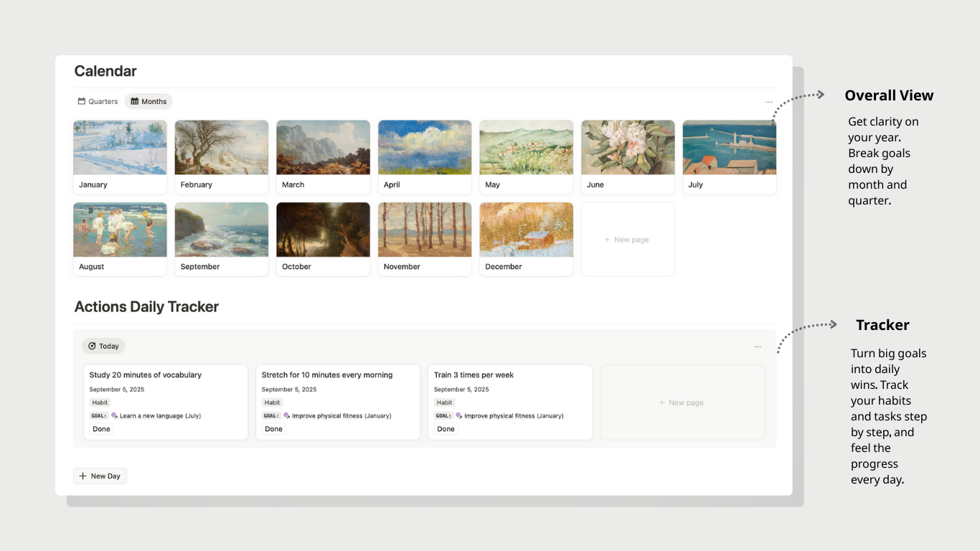Add a new page in the Calendar gallery
980x551 pixels.
tap(628, 240)
